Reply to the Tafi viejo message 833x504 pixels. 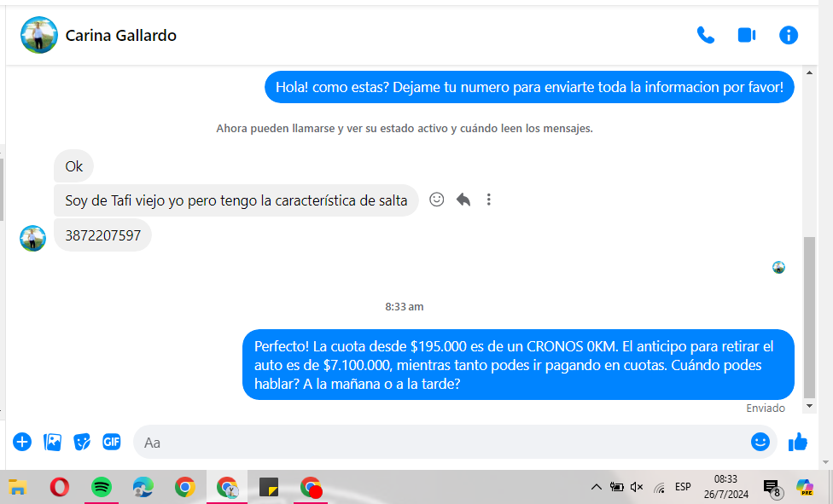[463, 200]
